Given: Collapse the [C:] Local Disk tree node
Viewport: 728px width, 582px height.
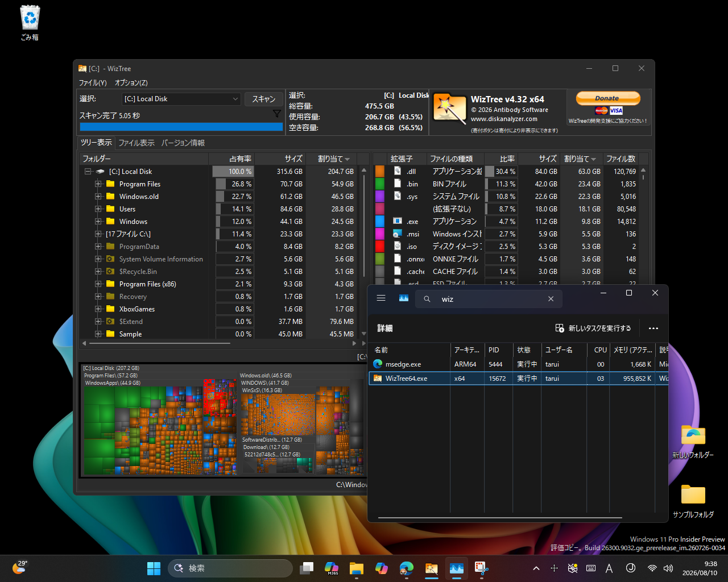Looking at the screenshot, I should (x=88, y=171).
